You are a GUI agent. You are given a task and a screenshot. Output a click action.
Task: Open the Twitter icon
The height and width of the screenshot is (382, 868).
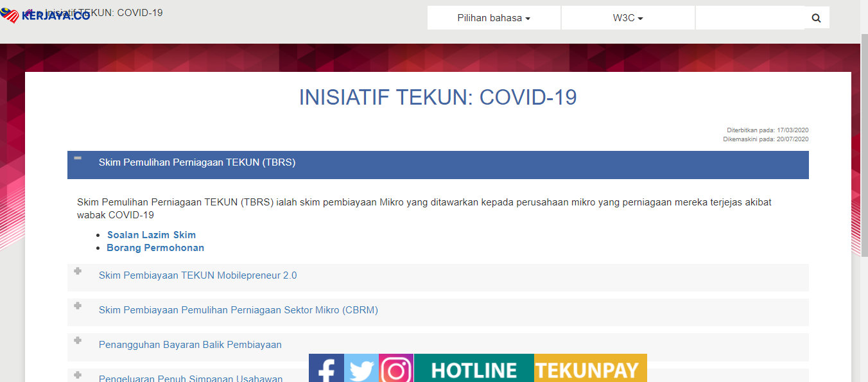point(361,368)
